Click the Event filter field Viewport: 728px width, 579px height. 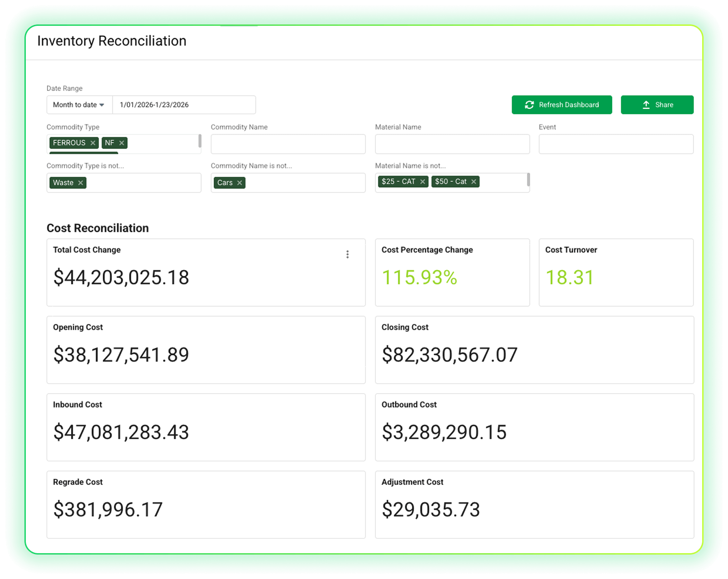click(616, 144)
